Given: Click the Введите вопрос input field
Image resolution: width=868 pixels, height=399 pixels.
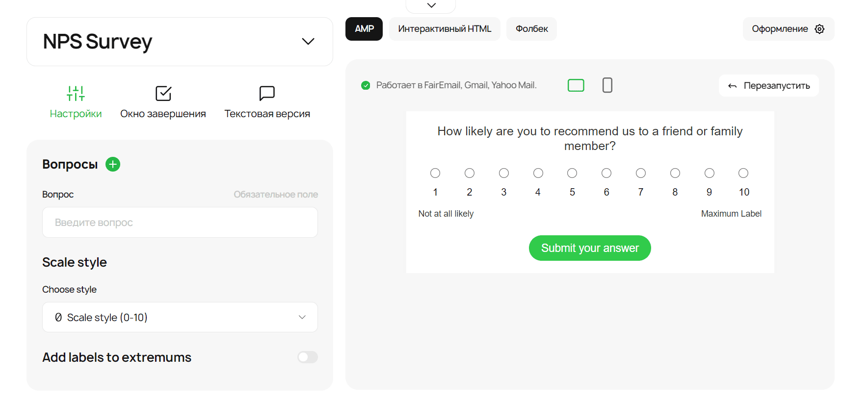Looking at the screenshot, I should (x=180, y=223).
